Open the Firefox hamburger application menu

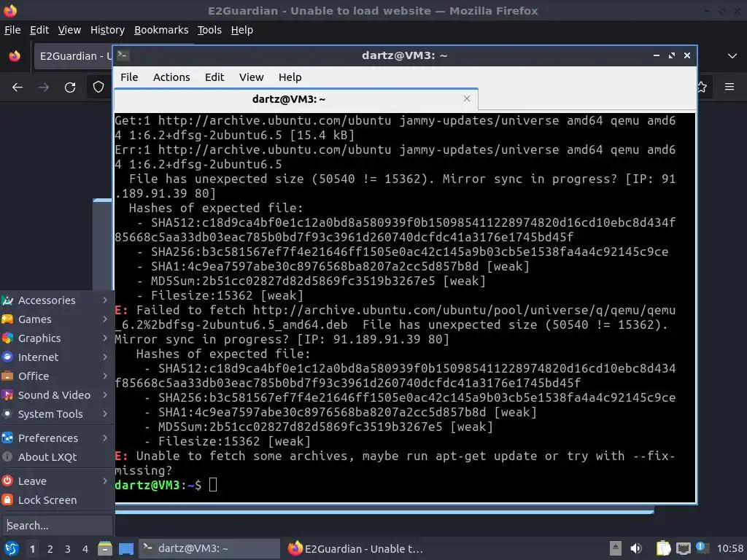pyautogui.click(x=729, y=87)
